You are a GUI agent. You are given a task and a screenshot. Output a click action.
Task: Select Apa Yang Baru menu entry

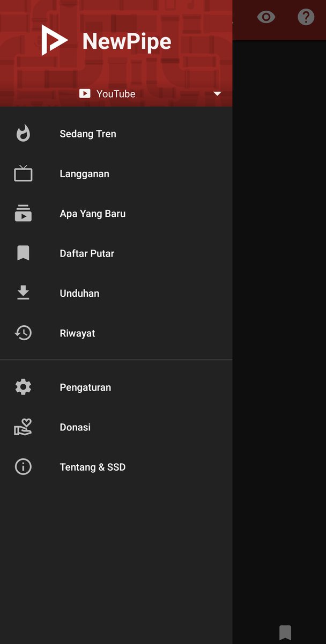116,213
